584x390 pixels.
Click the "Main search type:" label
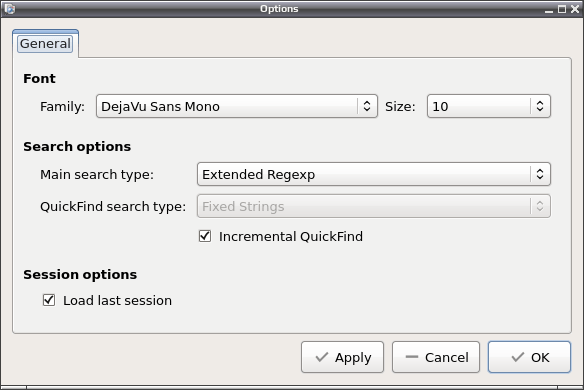97,174
